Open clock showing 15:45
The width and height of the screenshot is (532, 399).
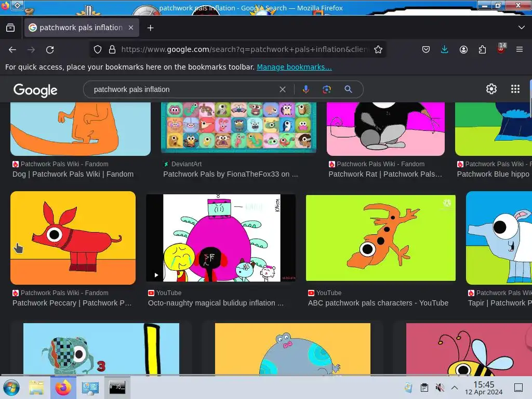(x=484, y=388)
